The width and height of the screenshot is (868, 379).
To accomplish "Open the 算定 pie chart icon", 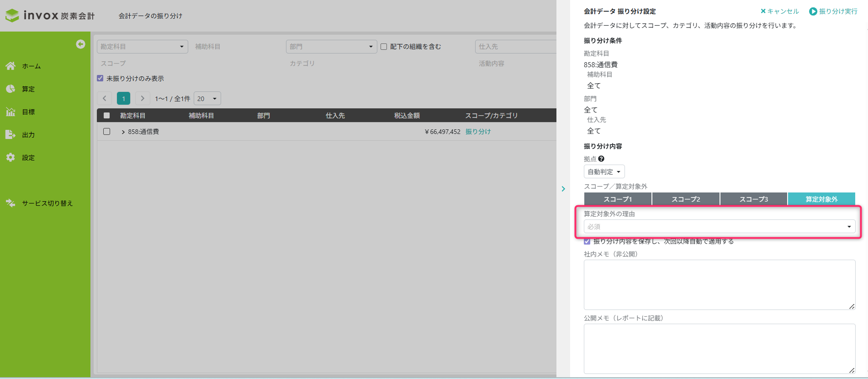I will tap(11, 89).
